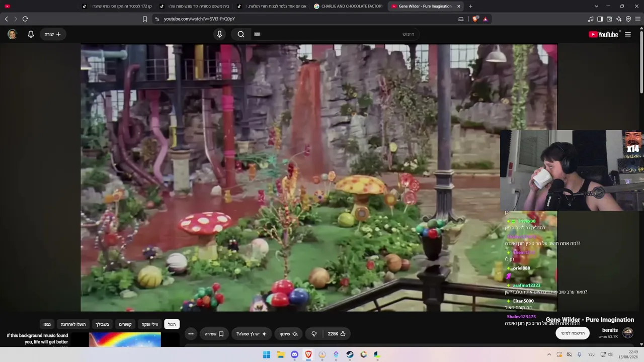Open YouTube guide hamburger menu
Image resolution: width=644 pixels, height=362 pixels.
(628, 34)
